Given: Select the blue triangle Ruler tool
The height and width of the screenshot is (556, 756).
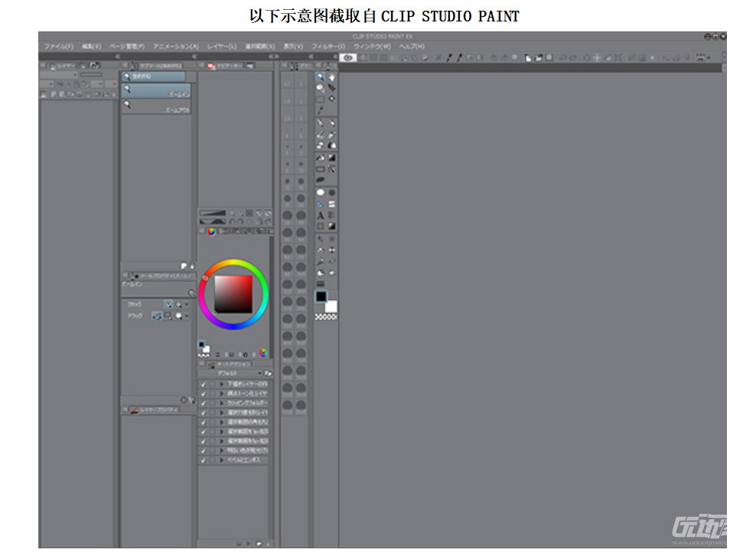Looking at the screenshot, I should tap(320, 204).
